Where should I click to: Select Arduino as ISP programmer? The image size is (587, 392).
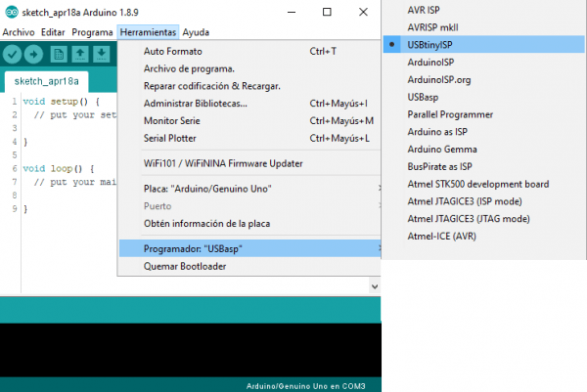[x=441, y=132]
